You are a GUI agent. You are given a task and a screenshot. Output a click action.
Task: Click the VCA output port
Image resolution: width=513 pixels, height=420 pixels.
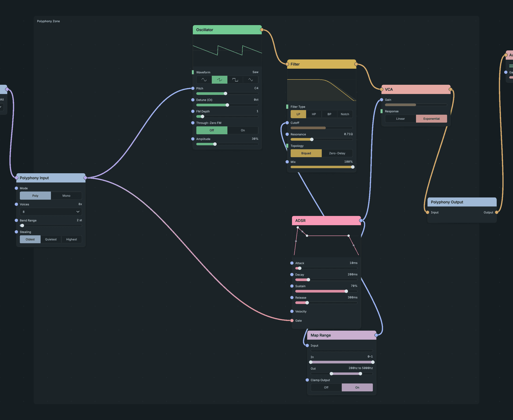(450, 89)
